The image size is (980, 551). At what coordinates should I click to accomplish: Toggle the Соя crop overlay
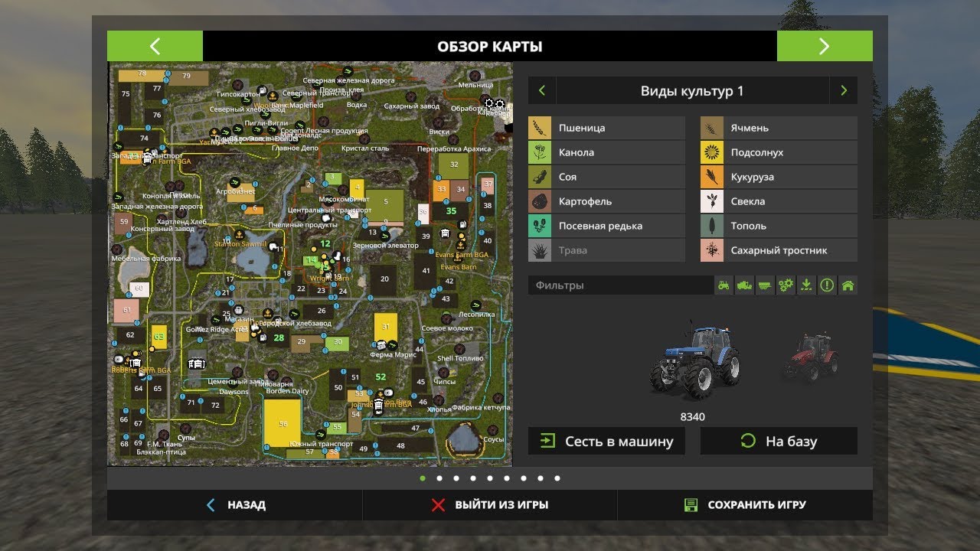[606, 177]
